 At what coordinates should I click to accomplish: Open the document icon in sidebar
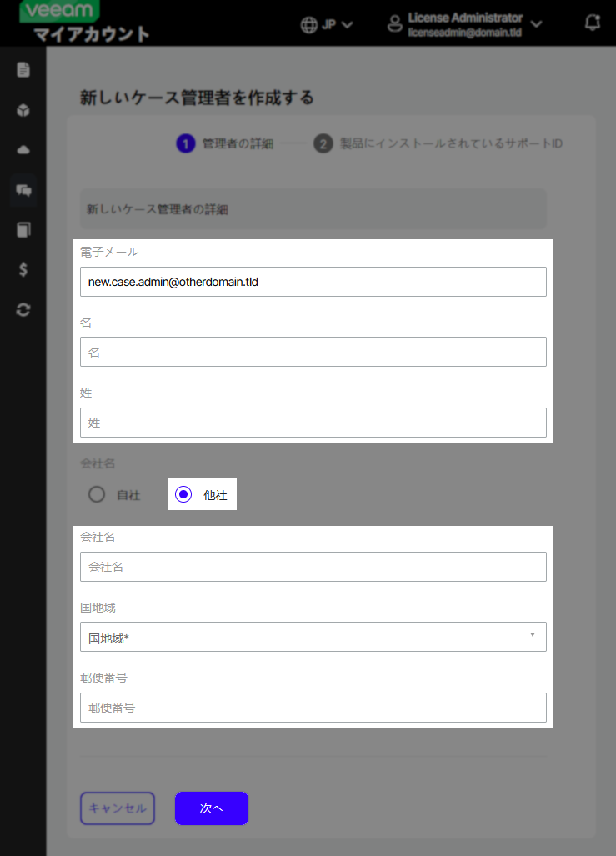click(23, 70)
